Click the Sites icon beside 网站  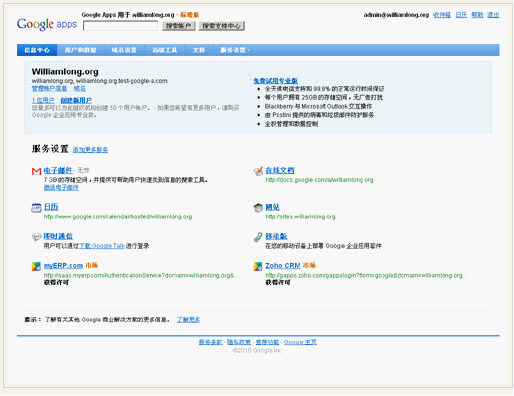(x=258, y=208)
